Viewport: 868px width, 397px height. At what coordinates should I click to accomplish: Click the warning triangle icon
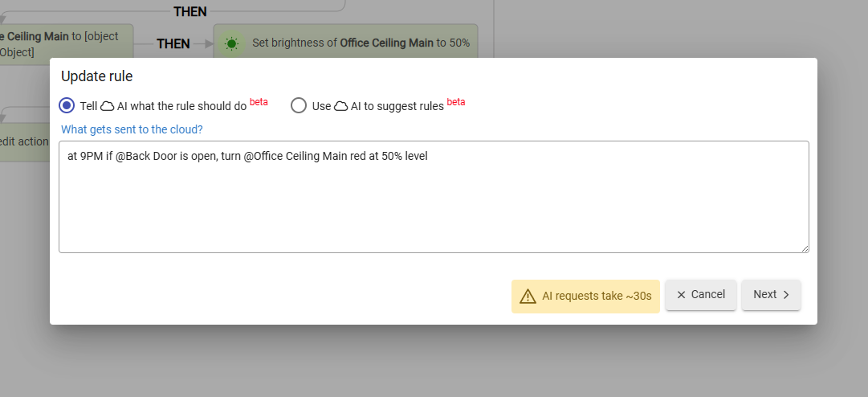[528, 296]
